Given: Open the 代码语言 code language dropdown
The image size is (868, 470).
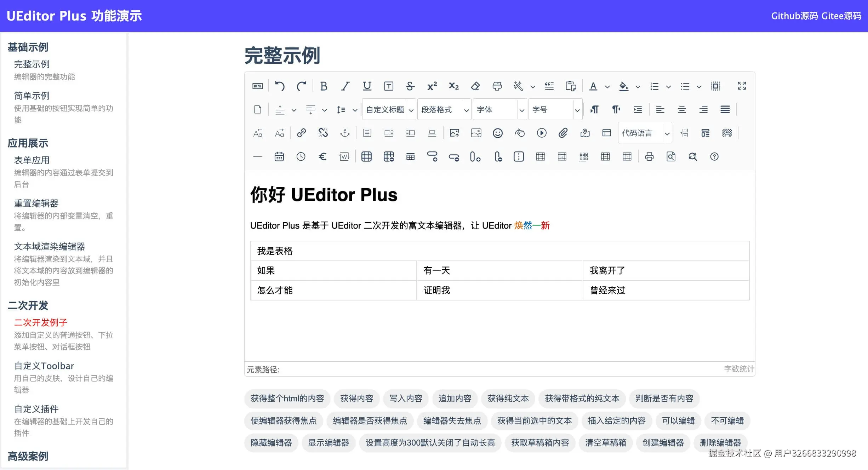Looking at the screenshot, I should tap(645, 133).
